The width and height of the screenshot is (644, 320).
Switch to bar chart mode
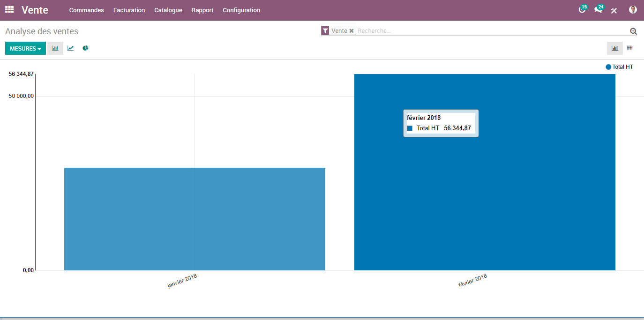pyautogui.click(x=55, y=48)
